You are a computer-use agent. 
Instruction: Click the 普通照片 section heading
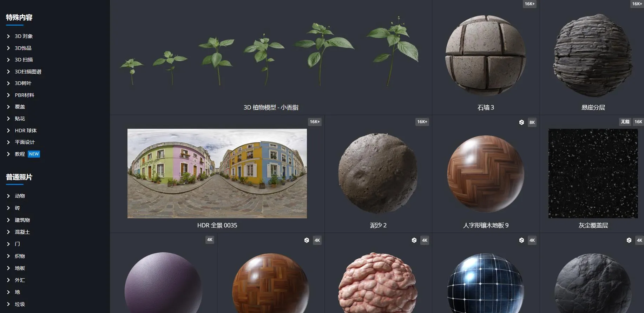point(19,177)
